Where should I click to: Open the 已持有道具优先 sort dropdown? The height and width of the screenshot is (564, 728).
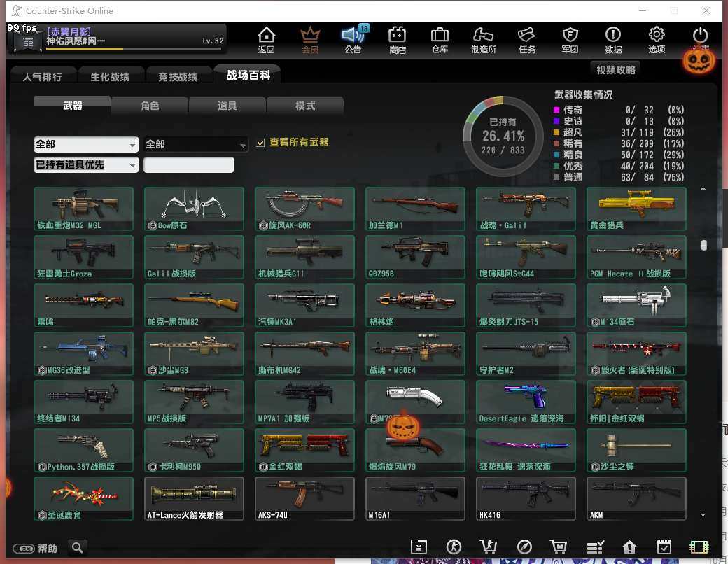pos(86,164)
